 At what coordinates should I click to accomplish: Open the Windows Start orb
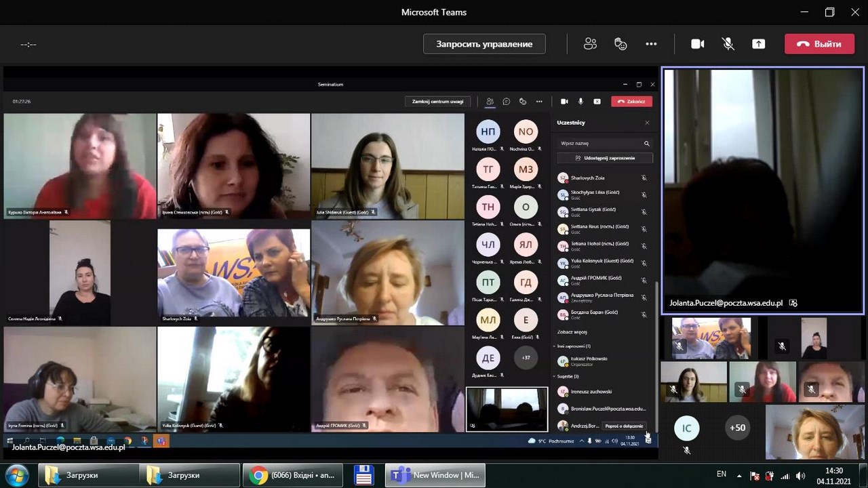(16, 475)
